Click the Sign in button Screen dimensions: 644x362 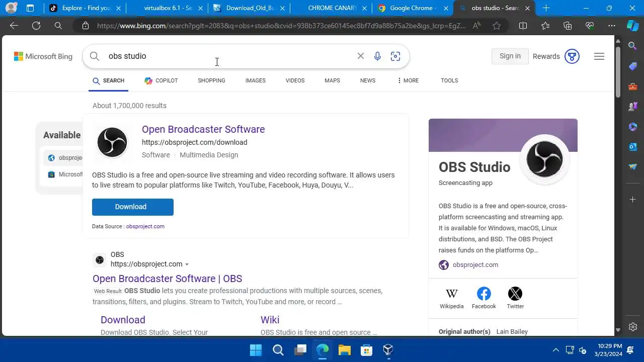510,56
